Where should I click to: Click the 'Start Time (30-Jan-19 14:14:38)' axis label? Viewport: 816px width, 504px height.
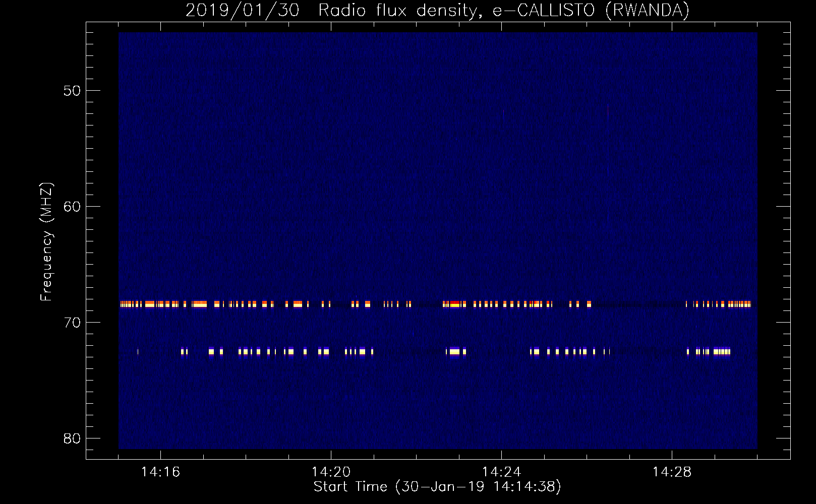coord(437,487)
